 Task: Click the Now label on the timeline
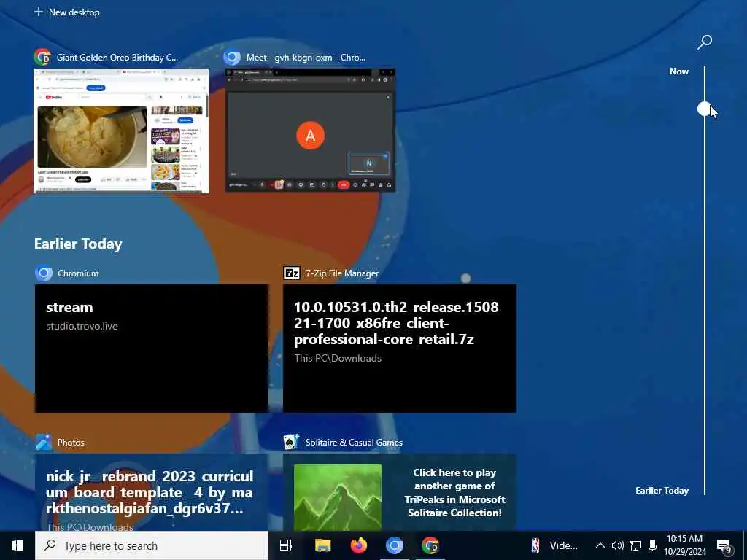point(679,71)
